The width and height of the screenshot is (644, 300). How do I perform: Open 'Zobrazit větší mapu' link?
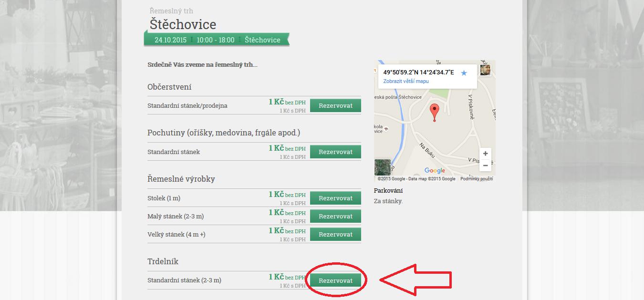click(406, 81)
